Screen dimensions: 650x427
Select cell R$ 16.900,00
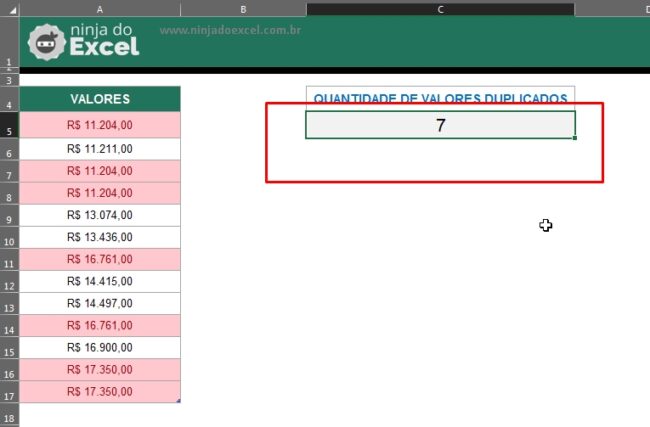(x=100, y=347)
